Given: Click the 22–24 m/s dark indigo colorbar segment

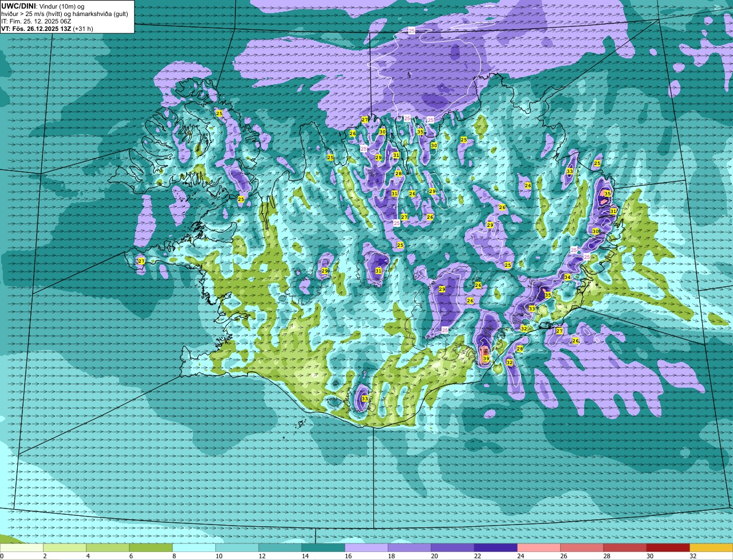Looking at the screenshot, I should [x=496, y=547].
